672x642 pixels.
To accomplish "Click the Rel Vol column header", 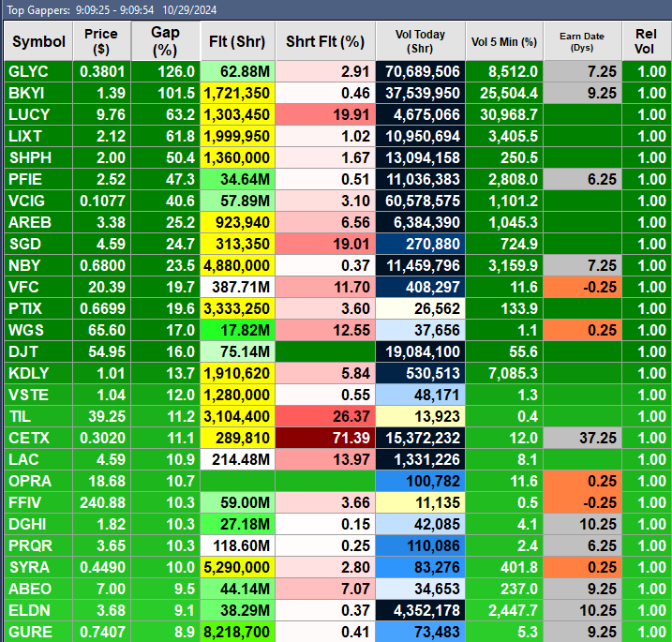I will coord(647,41).
